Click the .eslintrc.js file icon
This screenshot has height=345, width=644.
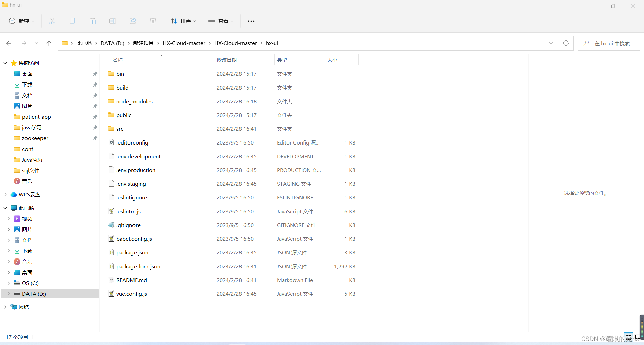point(111,211)
